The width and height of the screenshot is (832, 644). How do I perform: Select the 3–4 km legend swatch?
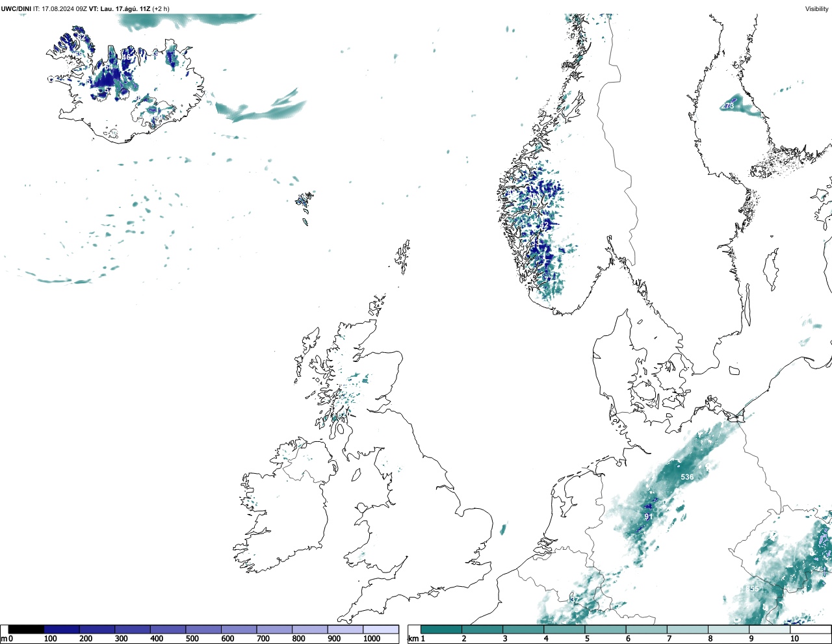pyautogui.click(x=524, y=629)
